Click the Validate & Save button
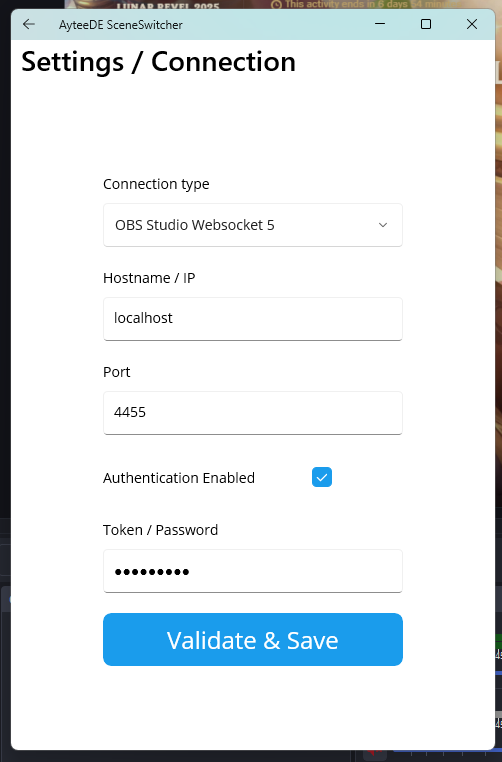The height and width of the screenshot is (762, 502). point(253,640)
